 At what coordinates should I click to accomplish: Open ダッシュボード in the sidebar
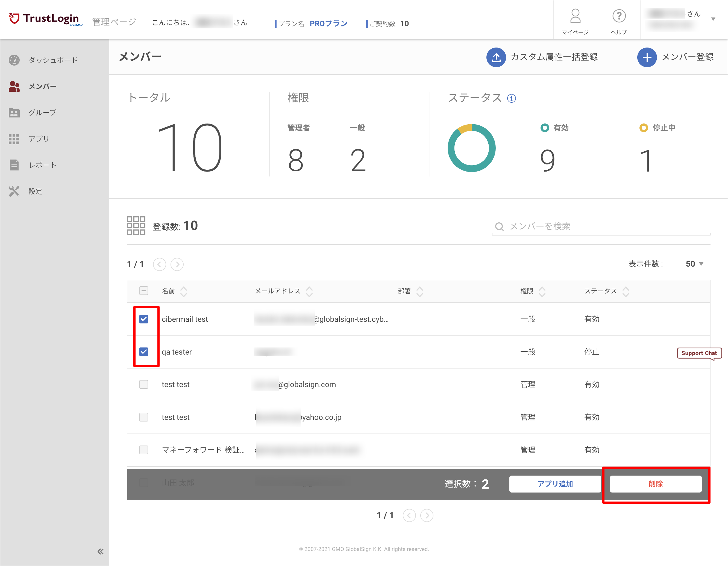click(53, 60)
